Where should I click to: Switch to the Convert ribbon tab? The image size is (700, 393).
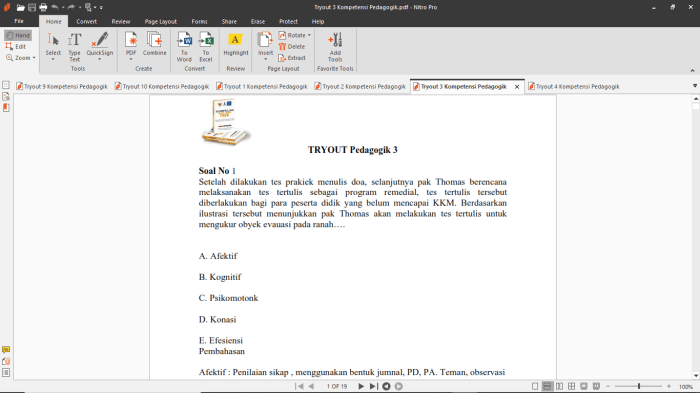[87, 21]
